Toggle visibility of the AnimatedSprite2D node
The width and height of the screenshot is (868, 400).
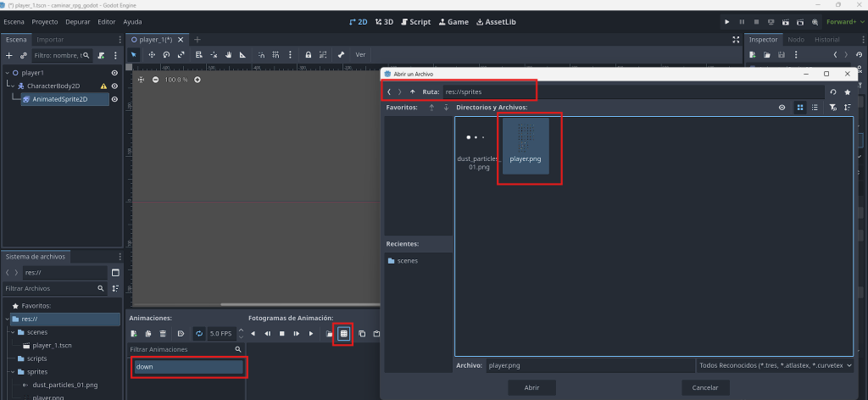point(114,99)
